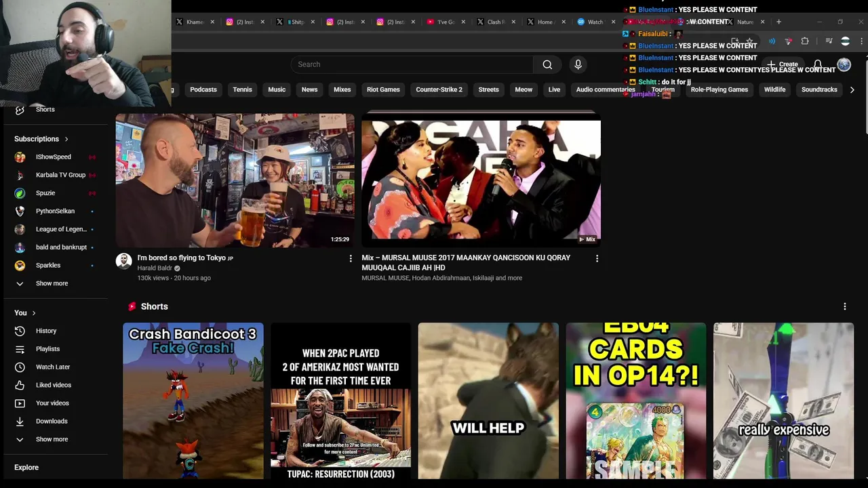
Task: Click the search magnifier button
Action: (x=547, y=64)
